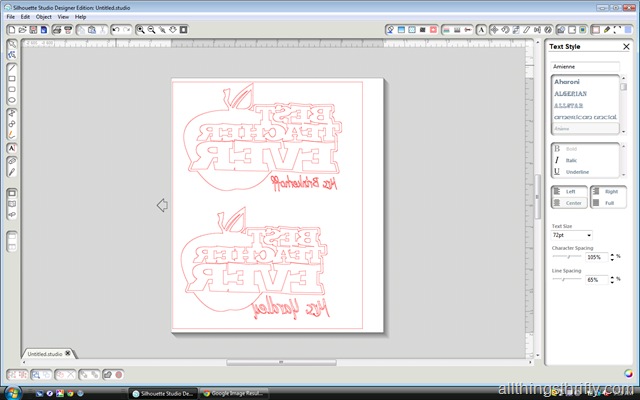Image resolution: width=640 pixels, height=400 pixels.
Task: Click the Fit to Window icon
Action: coord(184,30)
